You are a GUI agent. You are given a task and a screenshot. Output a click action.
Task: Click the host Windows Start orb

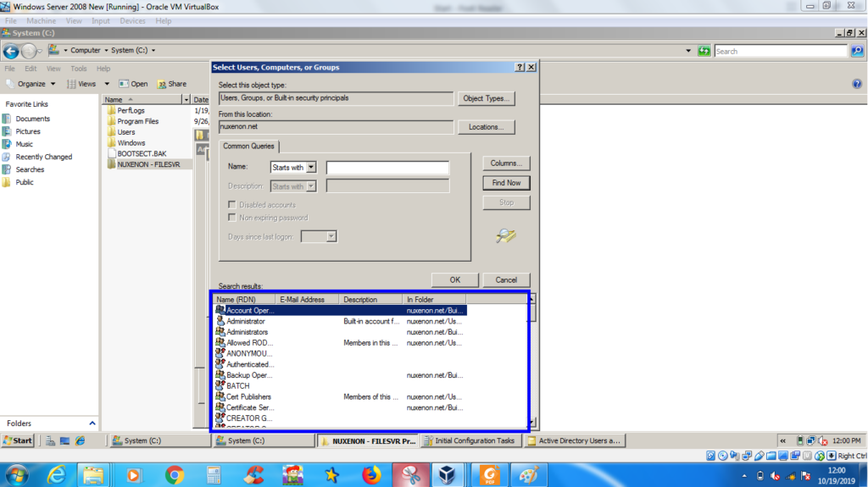coord(16,475)
